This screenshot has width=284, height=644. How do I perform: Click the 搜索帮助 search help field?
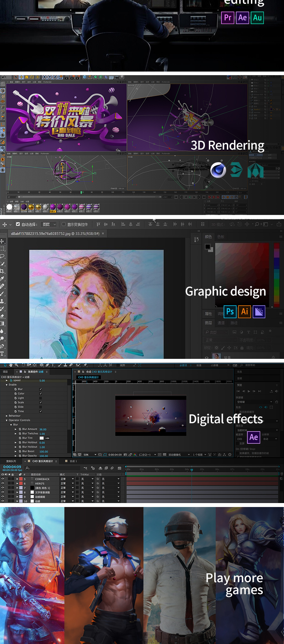click(250, 365)
